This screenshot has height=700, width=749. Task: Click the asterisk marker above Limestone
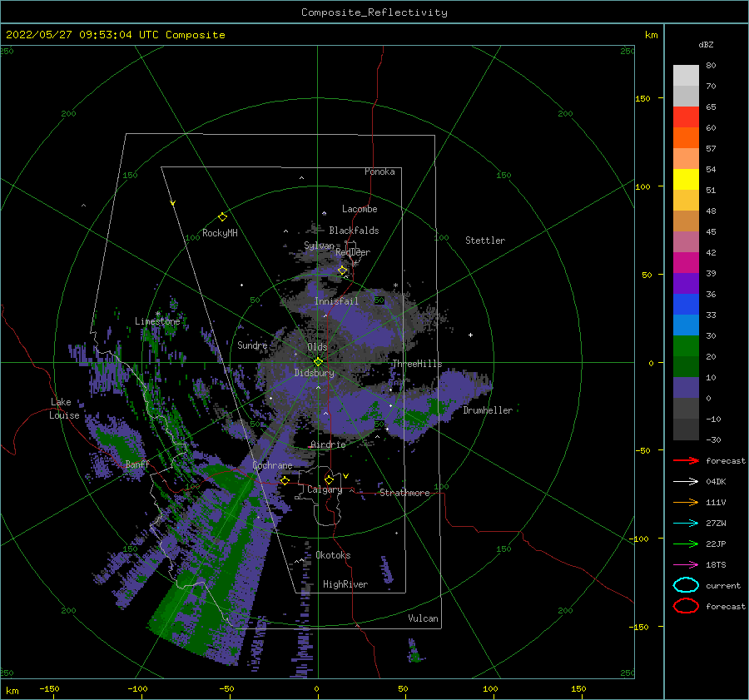click(x=157, y=314)
